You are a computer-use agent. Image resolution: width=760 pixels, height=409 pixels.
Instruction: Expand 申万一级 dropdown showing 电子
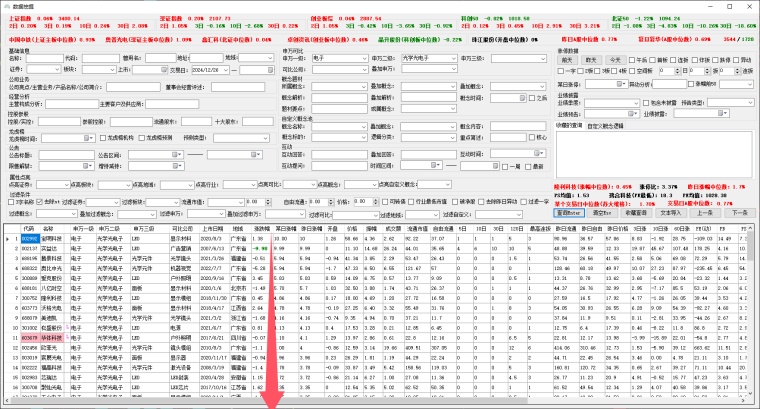[x=364, y=58]
